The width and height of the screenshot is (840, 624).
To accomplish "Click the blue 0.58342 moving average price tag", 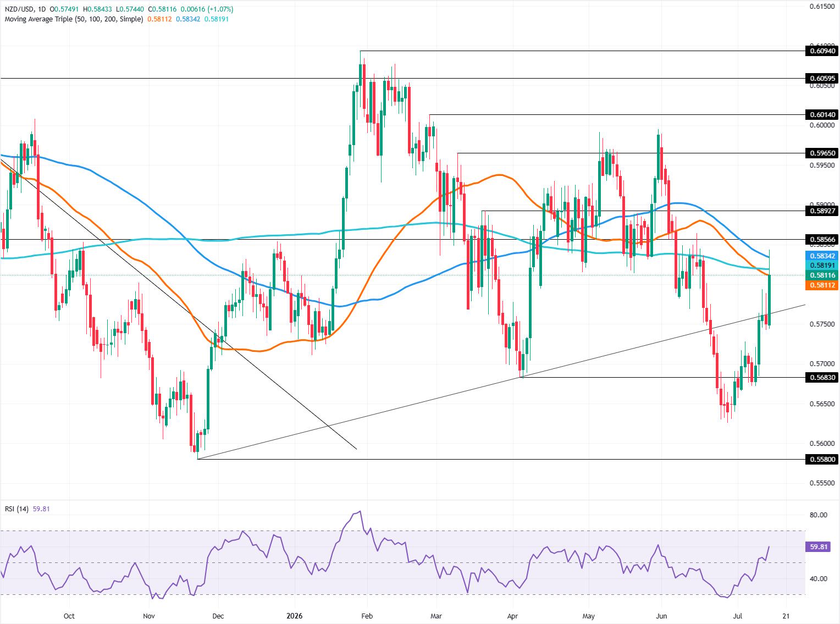I will pos(822,256).
